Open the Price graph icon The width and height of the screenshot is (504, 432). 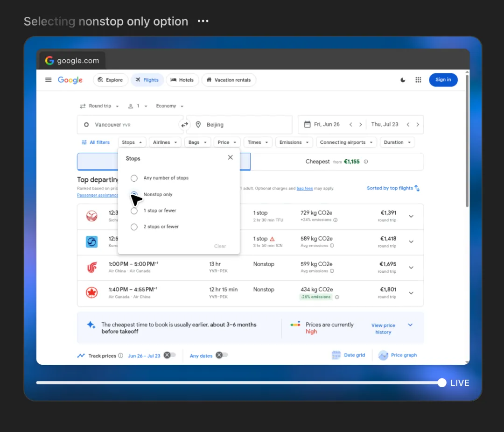pyautogui.click(x=383, y=355)
